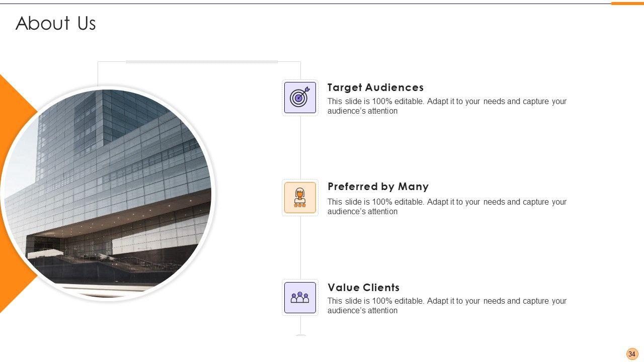Click the Preferred by Many person icon
644x362 pixels.
pyautogui.click(x=300, y=198)
